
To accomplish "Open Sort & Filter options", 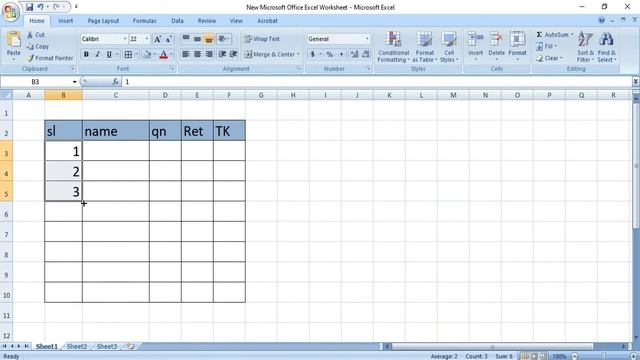I will tap(585, 47).
